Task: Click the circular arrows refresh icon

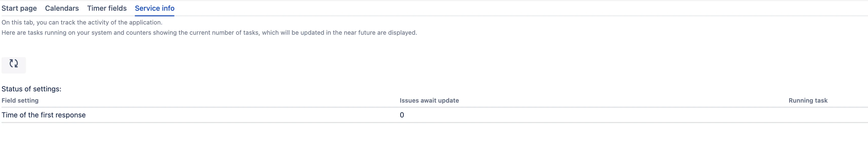Action: (13, 64)
